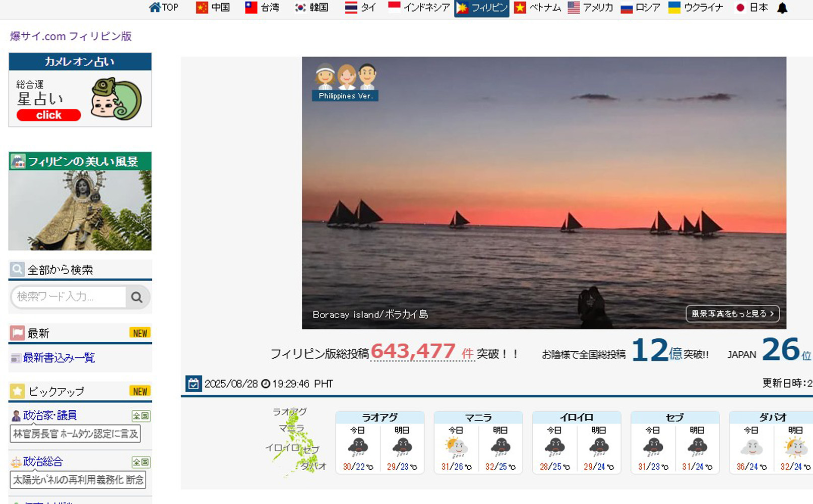Click the star icon beside ピックアップ

coord(18,391)
